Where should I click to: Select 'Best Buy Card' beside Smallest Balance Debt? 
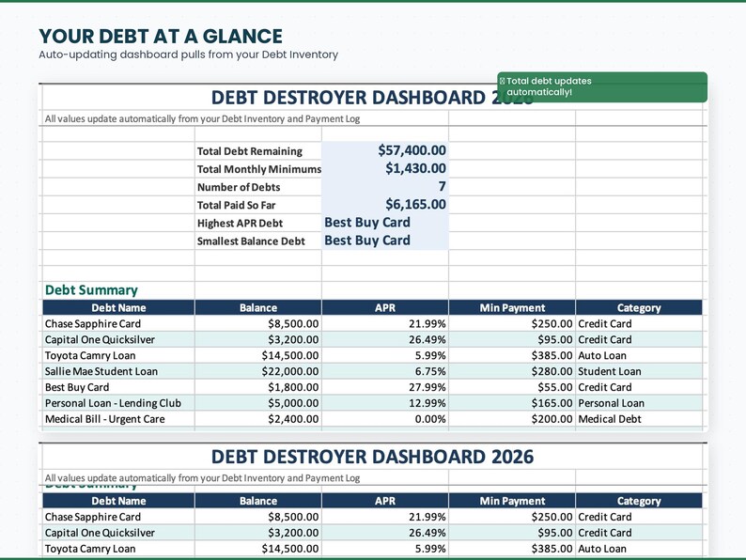coord(385,241)
